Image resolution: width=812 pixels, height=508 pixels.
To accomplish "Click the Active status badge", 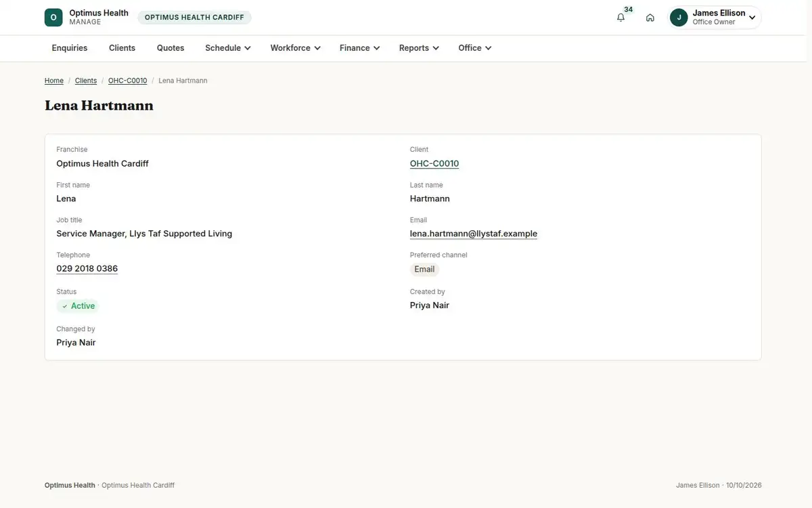I will [x=78, y=306].
